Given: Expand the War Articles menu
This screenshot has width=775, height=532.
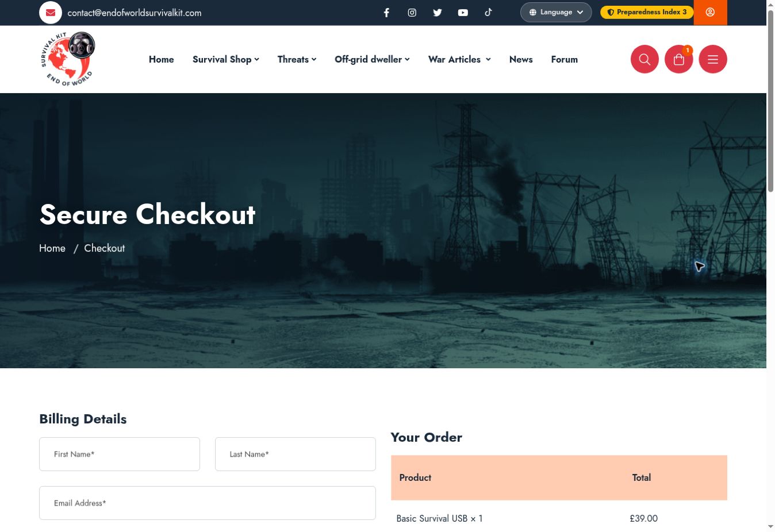Looking at the screenshot, I should pos(460,59).
